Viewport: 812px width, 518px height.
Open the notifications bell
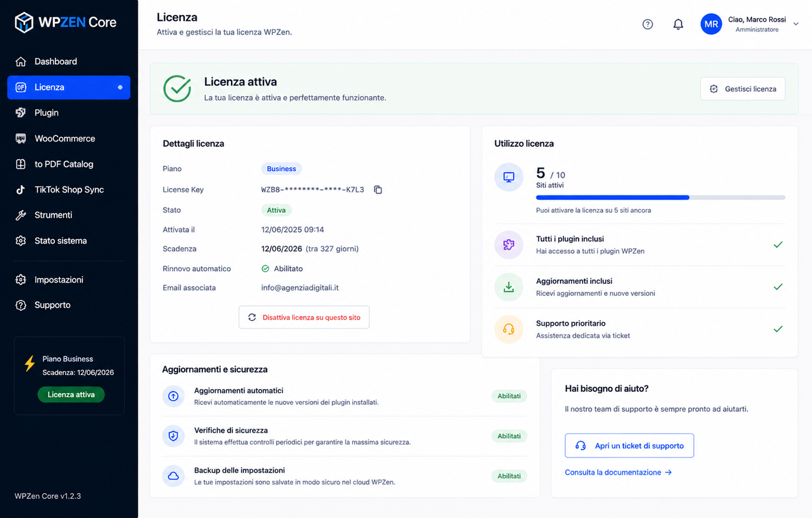(x=678, y=24)
